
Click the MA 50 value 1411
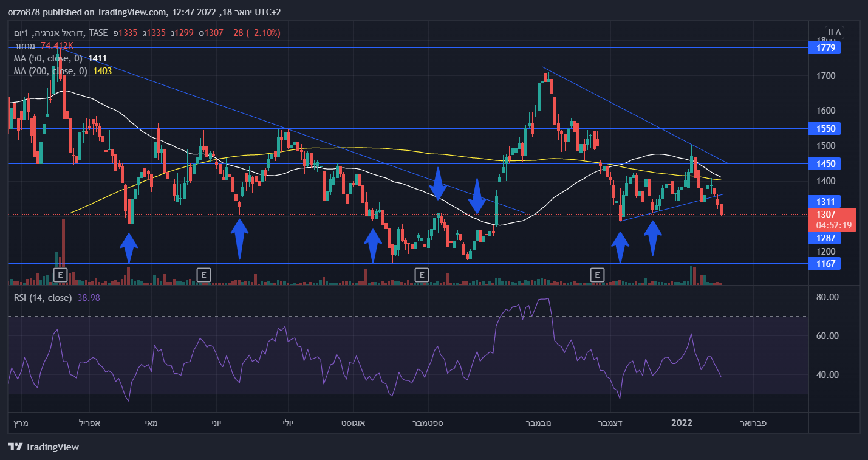click(x=97, y=58)
